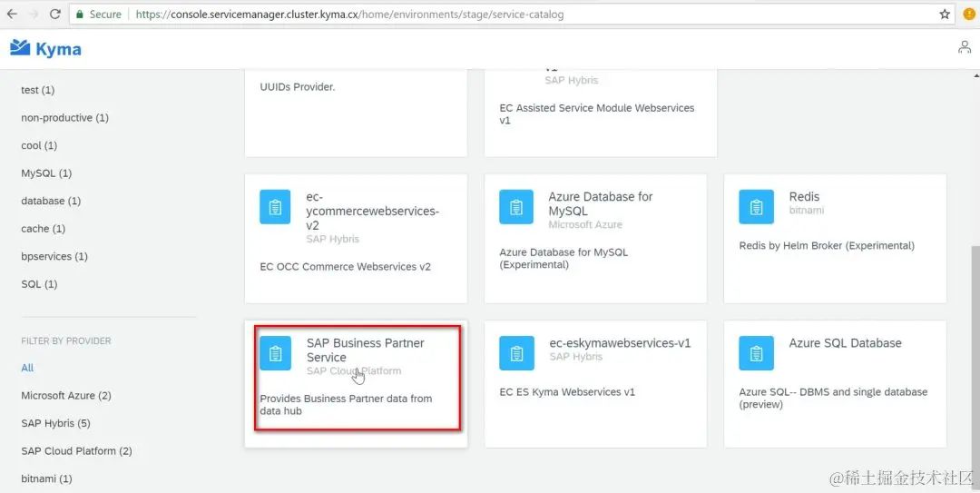980x493 pixels.
Task: Open Azure SQL Database card title
Action: 845,343
